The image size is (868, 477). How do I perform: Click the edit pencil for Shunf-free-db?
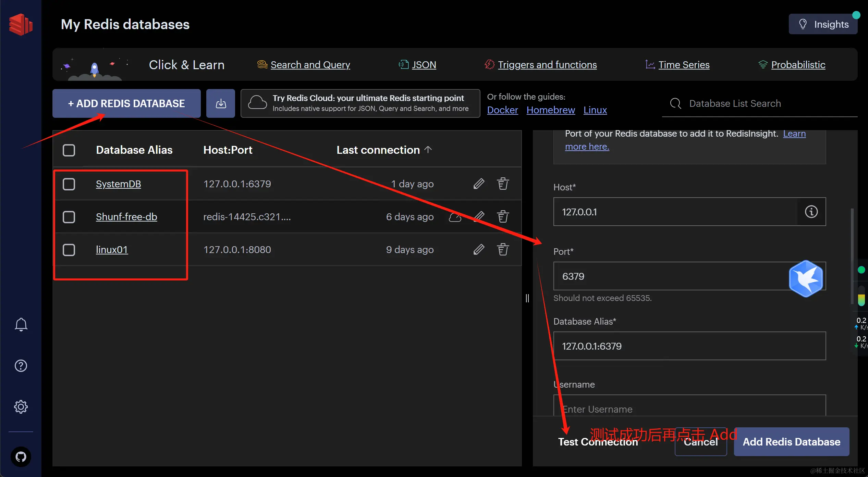pyautogui.click(x=479, y=216)
